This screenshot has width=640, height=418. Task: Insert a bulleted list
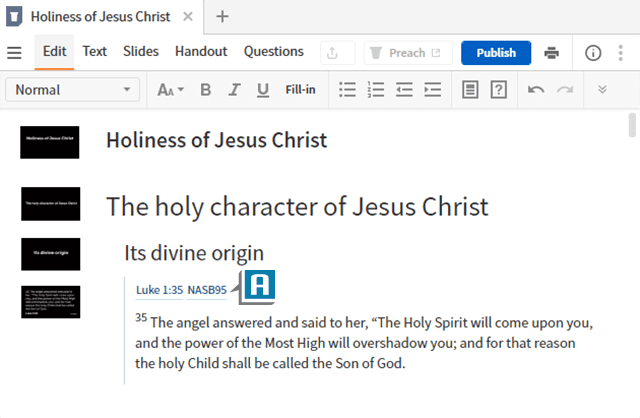tap(347, 90)
